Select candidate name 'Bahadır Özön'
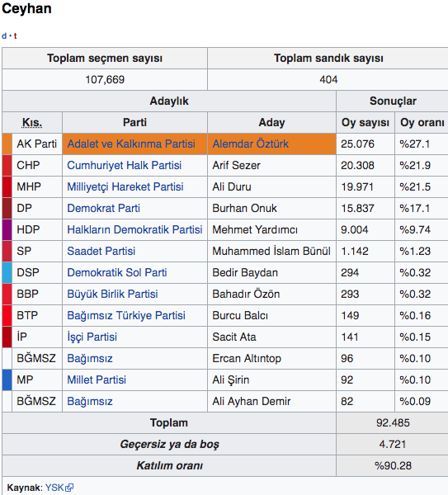 [246, 295]
